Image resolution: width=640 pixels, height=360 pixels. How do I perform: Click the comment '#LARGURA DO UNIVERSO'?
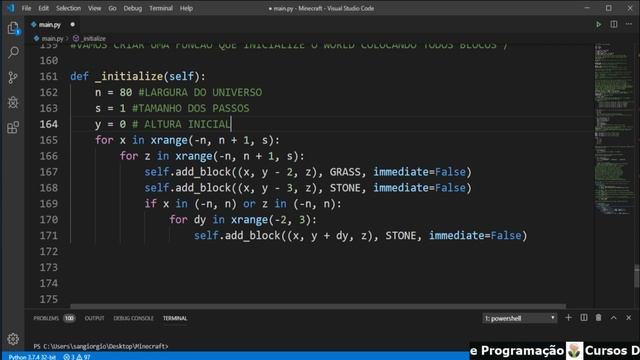(x=200, y=92)
